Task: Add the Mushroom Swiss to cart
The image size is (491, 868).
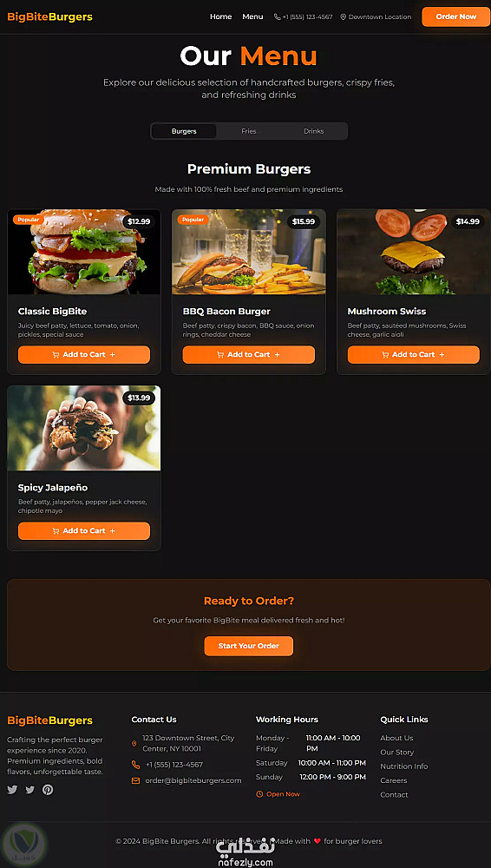Action: point(414,355)
